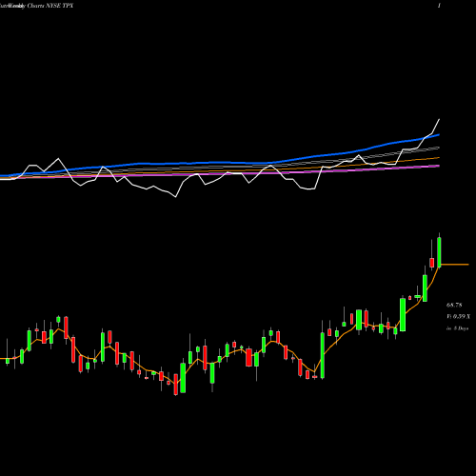Click the tallest green candlestick at the chart's right end
This screenshot has height=476, width=476.
(439, 252)
